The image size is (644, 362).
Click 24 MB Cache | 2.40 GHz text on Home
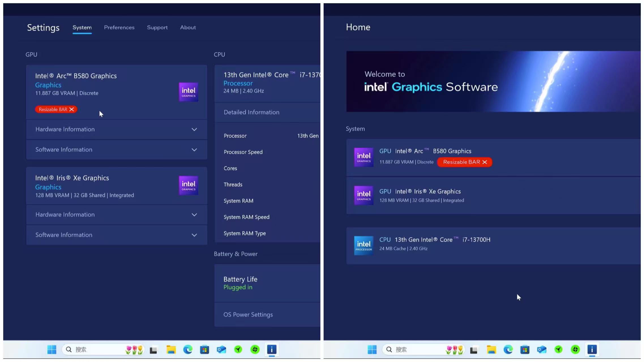pos(403,249)
